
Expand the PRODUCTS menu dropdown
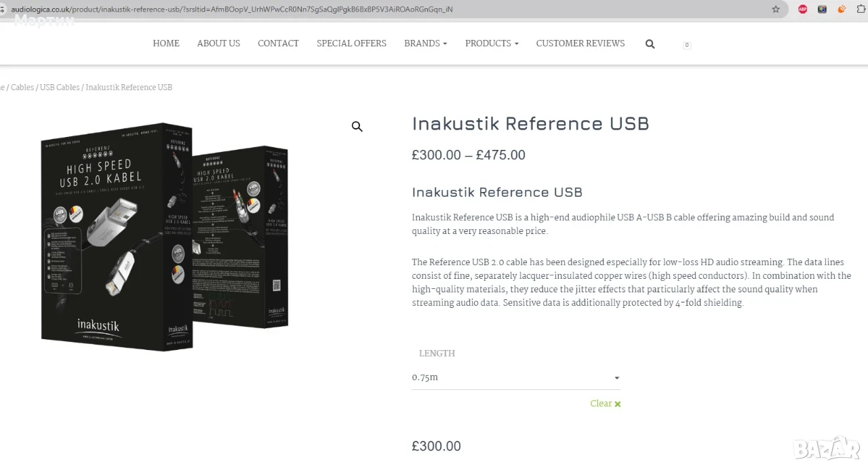pos(492,43)
